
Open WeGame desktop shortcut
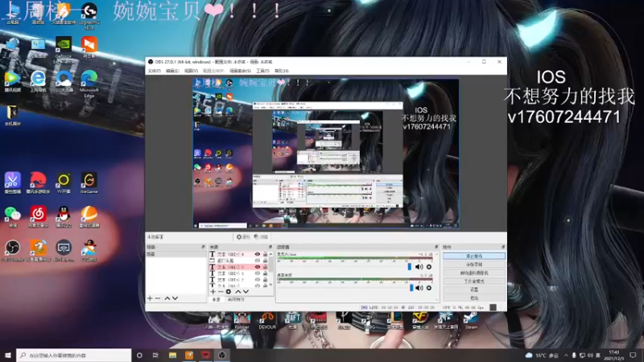(x=89, y=183)
